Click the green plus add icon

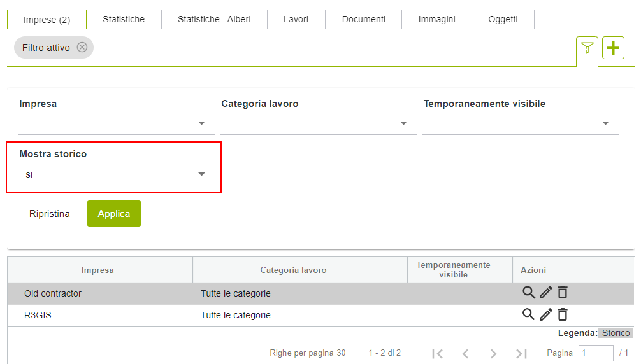(x=613, y=48)
